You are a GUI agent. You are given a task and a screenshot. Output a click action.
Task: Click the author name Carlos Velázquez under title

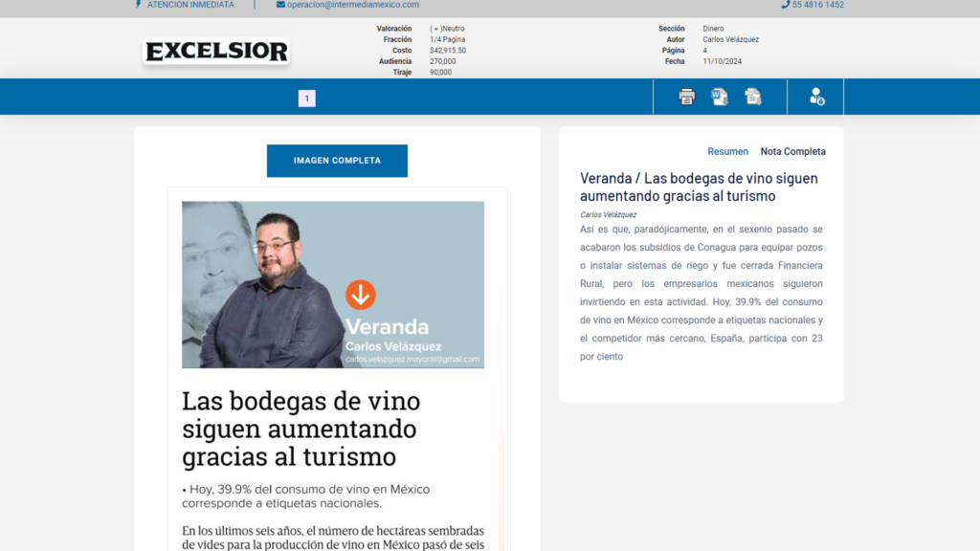click(x=608, y=214)
